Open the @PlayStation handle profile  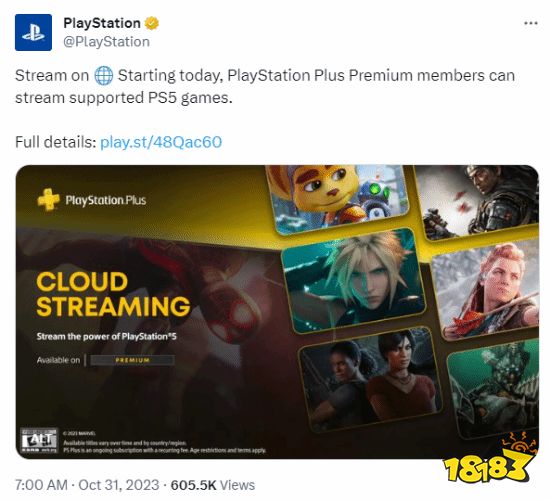tap(106, 42)
